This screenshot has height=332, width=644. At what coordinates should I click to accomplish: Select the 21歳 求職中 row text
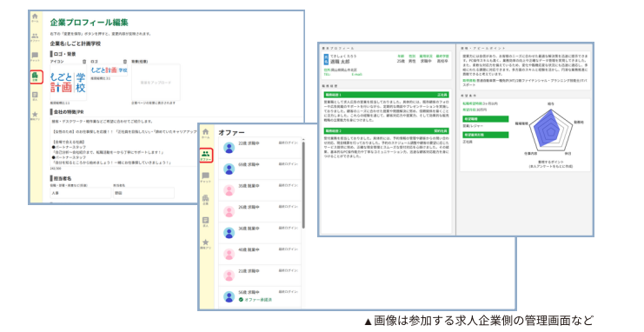(249, 271)
